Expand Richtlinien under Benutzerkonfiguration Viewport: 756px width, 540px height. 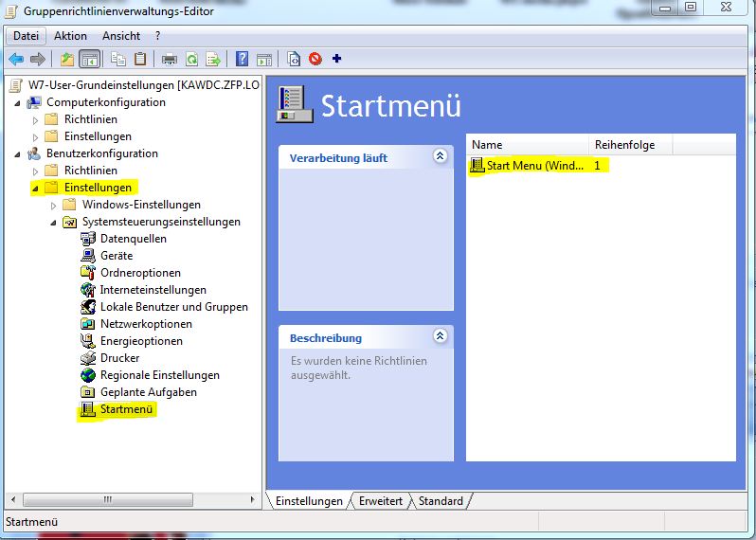[x=35, y=171]
